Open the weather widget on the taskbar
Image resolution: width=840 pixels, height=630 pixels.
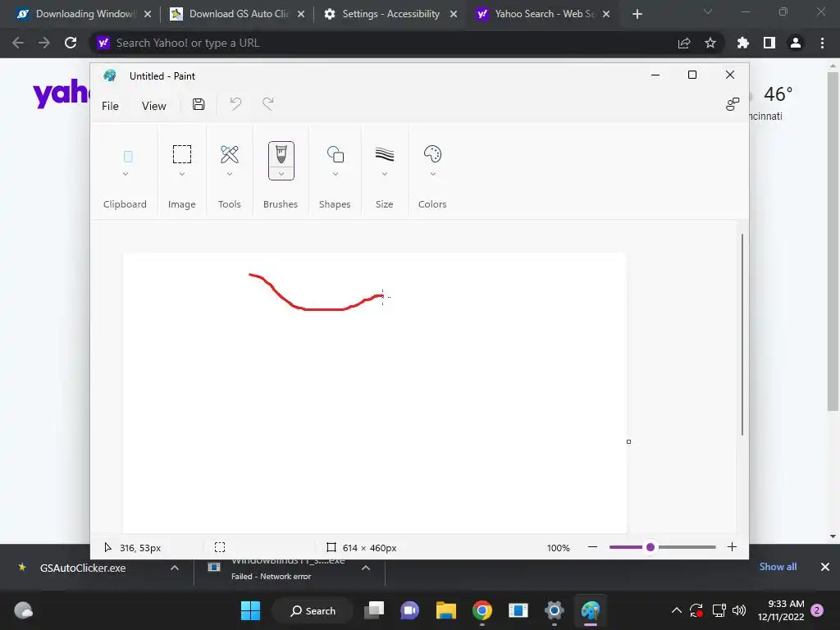click(x=23, y=610)
